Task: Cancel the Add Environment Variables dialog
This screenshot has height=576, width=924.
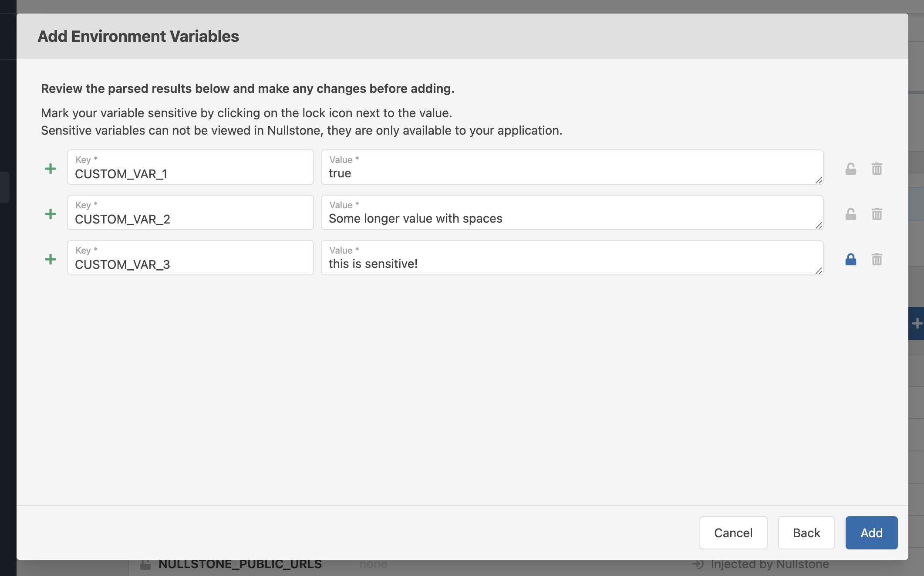Action: tap(733, 532)
